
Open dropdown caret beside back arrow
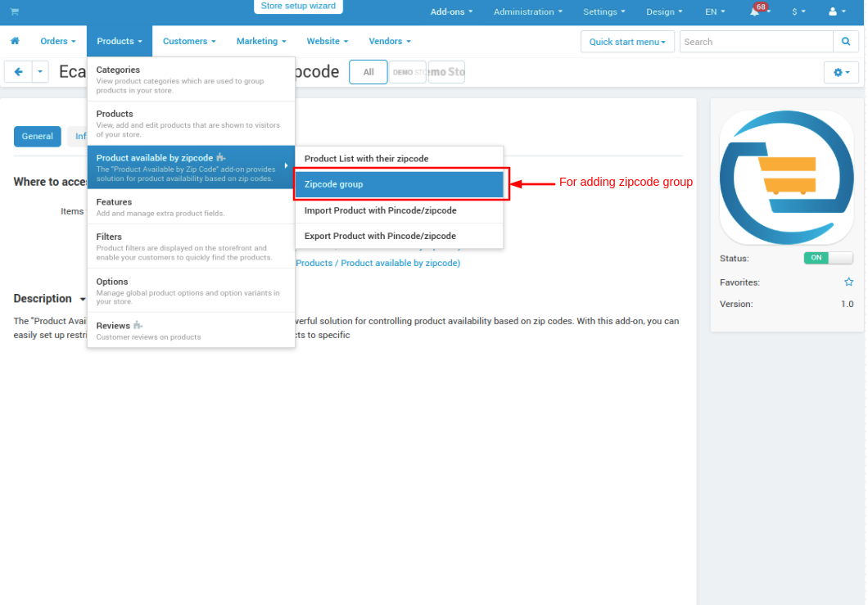40,72
